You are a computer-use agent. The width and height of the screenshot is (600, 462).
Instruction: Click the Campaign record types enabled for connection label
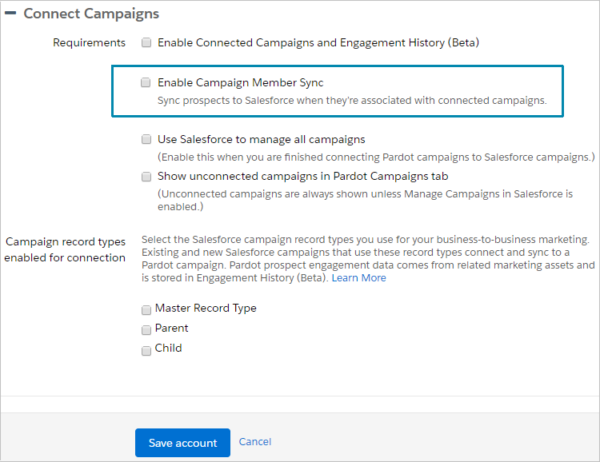tap(65, 250)
